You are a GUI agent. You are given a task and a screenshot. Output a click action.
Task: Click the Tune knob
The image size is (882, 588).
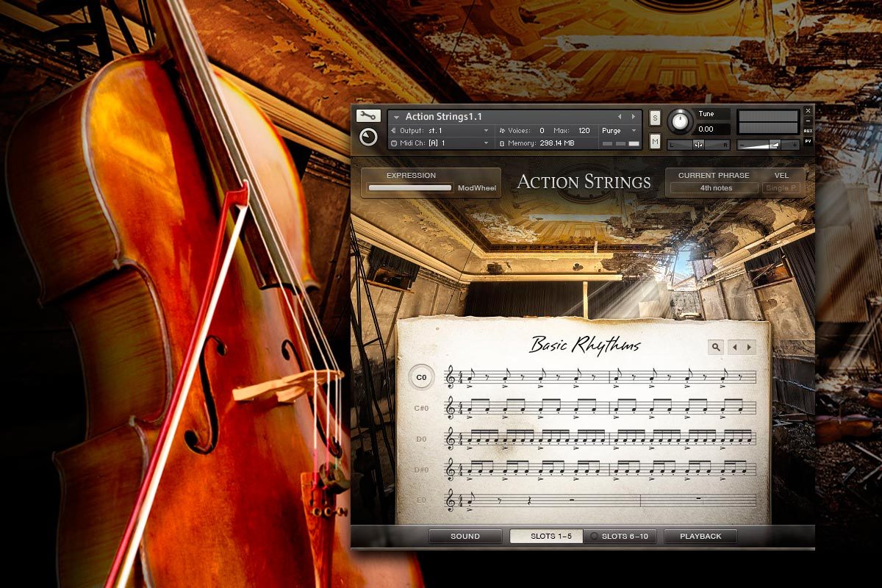click(681, 121)
